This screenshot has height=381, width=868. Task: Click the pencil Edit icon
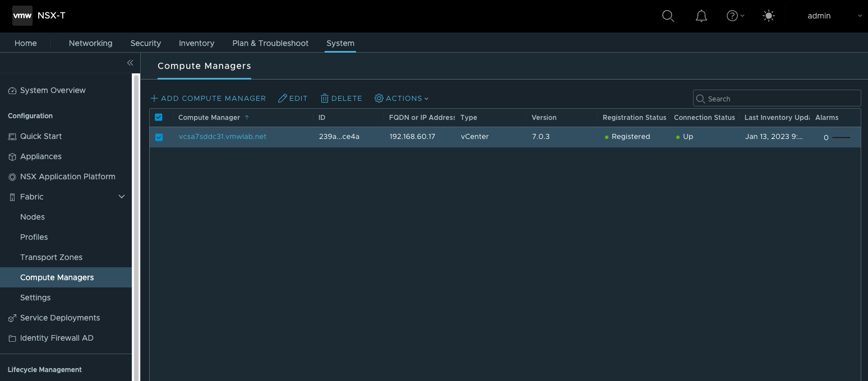[x=283, y=98]
